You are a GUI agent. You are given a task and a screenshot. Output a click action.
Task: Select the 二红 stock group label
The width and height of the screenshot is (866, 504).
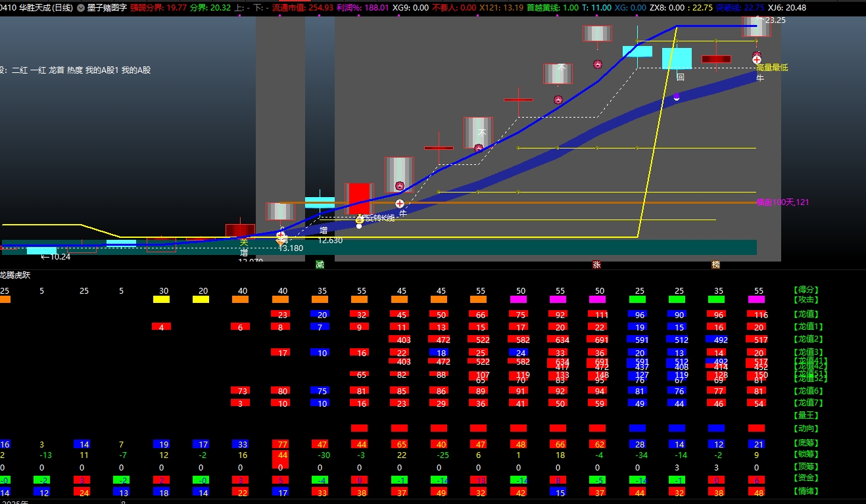click(x=20, y=70)
